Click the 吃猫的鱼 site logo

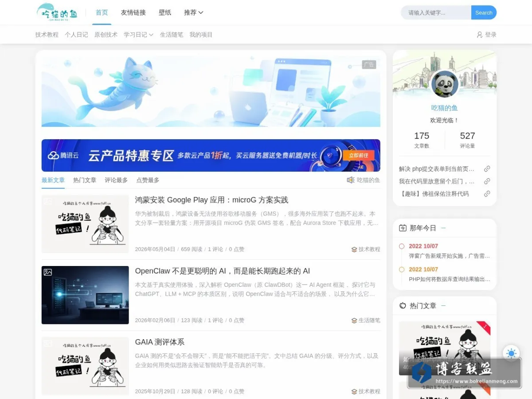point(57,12)
